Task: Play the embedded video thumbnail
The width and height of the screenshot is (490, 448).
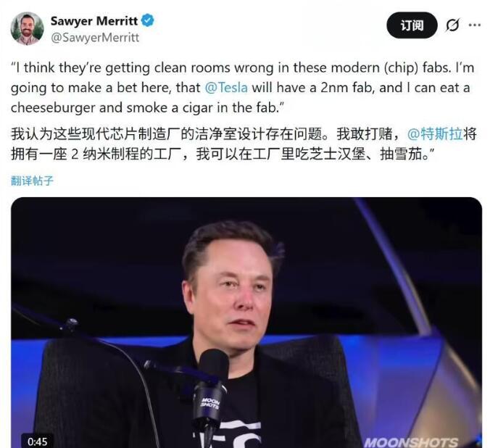Action: (x=246, y=323)
